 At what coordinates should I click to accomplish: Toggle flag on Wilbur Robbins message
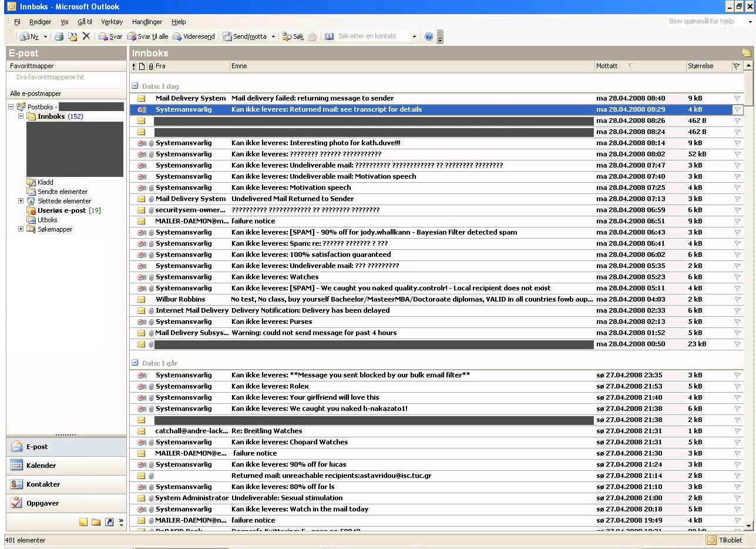coord(738,299)
